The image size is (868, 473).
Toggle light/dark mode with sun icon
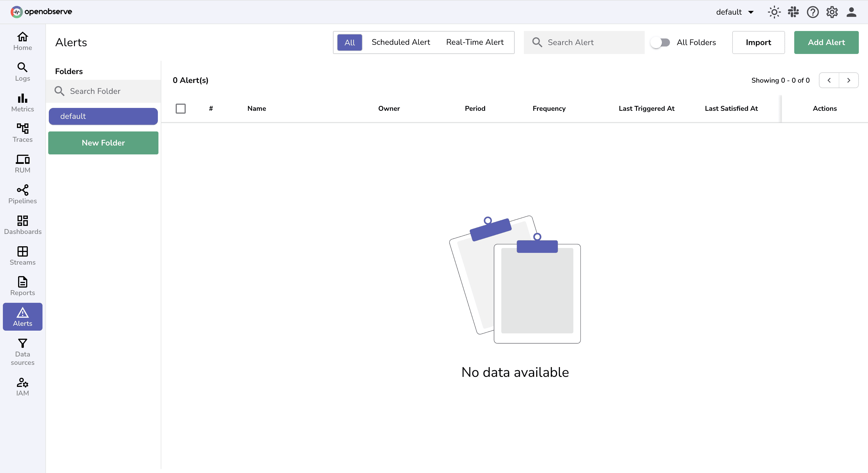(x=774, y=12)
